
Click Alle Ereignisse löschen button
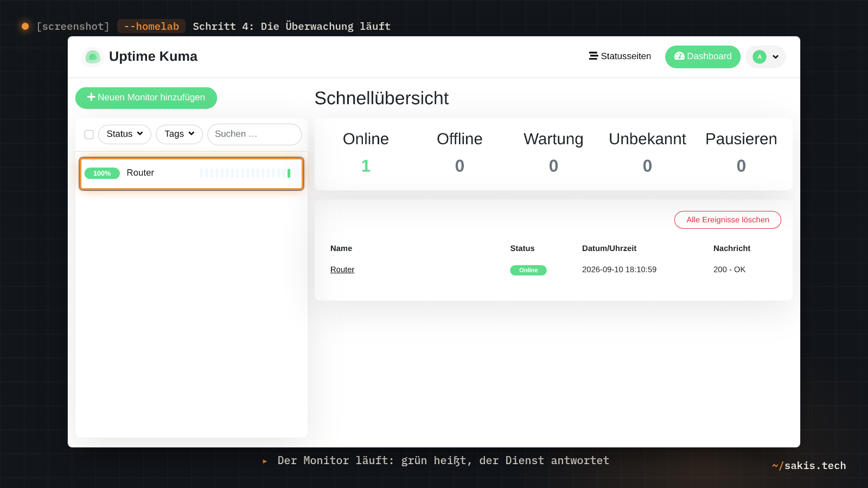(727, 220)
